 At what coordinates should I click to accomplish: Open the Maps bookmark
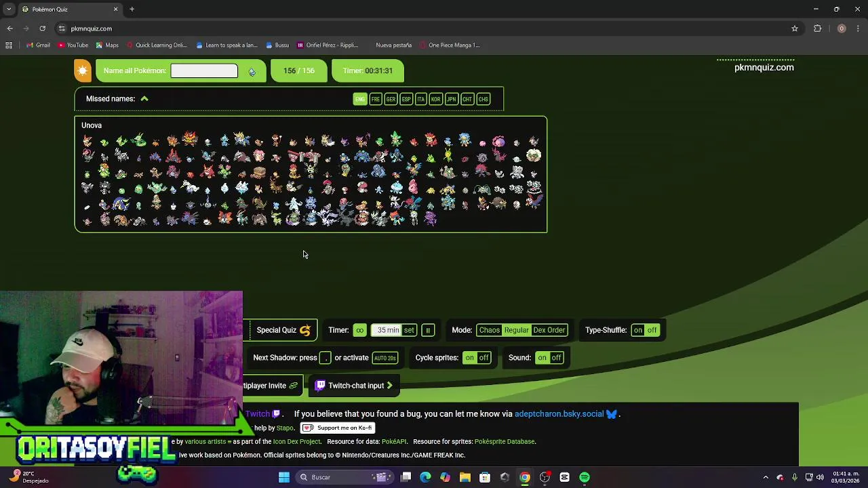[x=107, y=45]
